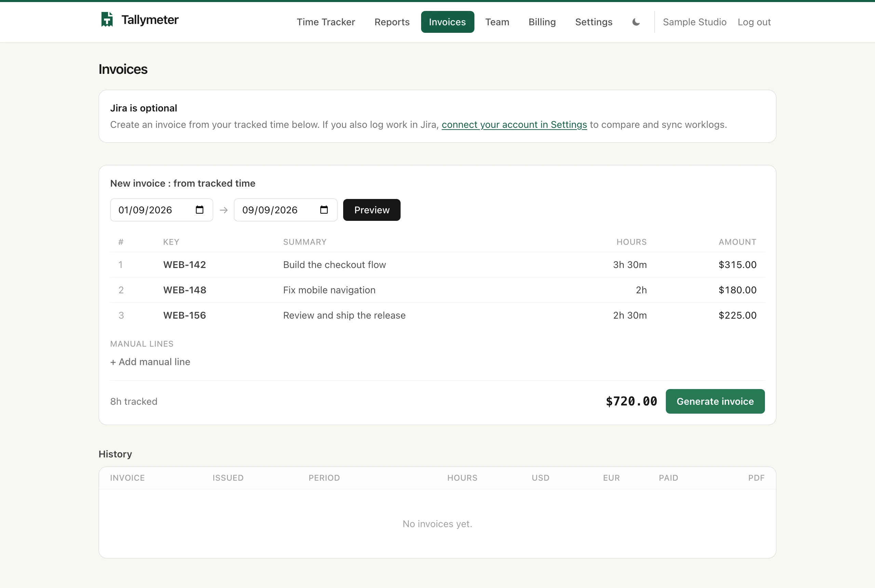This screenshot has width=875, height=588.
Task: Generate the invoice
Action: (x=715, y=401)
